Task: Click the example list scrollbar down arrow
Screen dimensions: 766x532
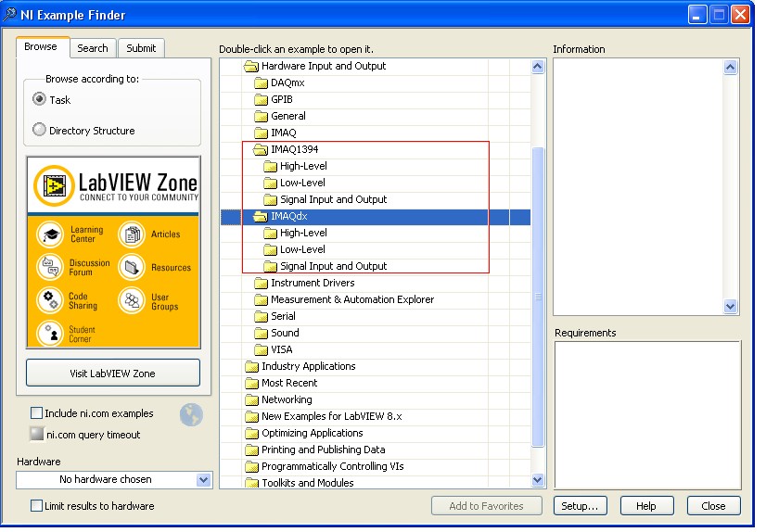Action: tap(538, 480)
